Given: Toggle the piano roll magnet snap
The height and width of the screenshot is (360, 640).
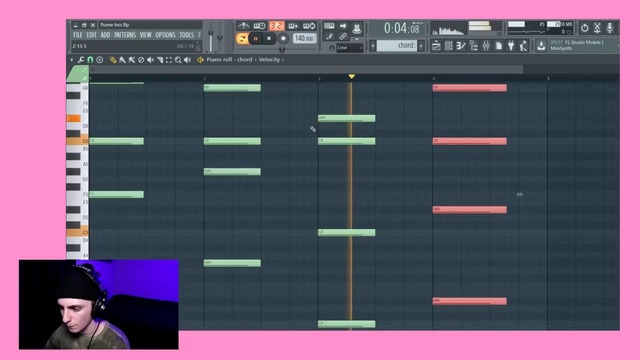Looking at the screenshot, I should 90,60.
